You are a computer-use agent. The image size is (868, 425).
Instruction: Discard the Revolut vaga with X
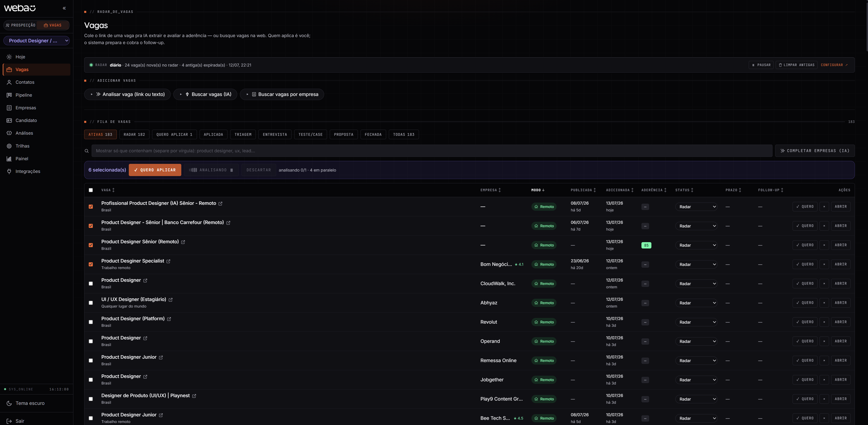tap(824, 322)
